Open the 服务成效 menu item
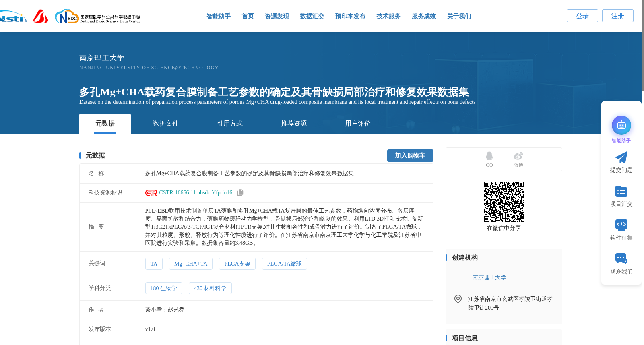 424,16
